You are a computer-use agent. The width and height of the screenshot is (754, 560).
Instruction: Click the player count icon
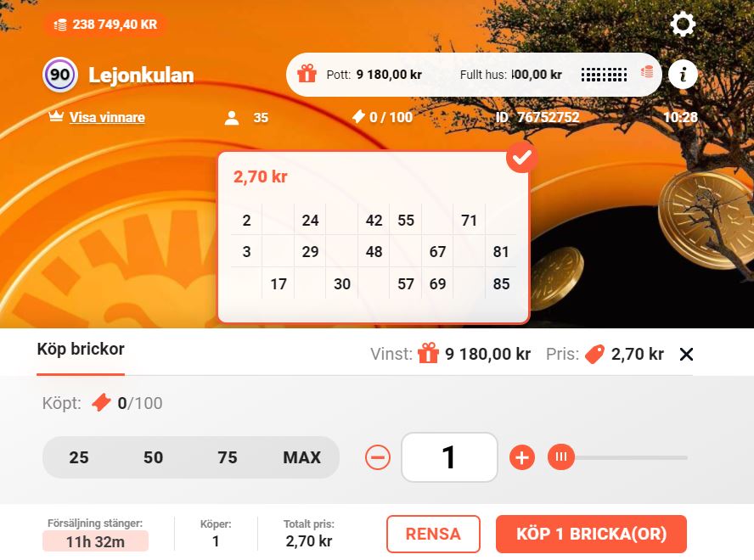(232, 118)
